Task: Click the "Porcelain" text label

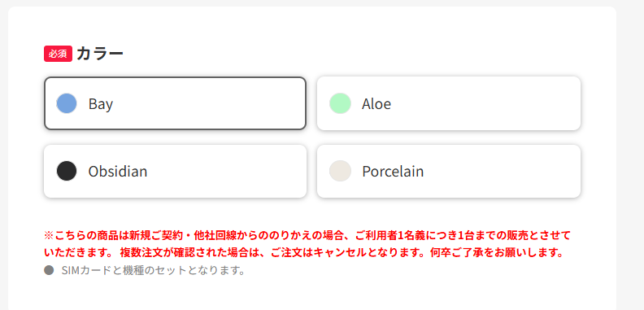Action: (393, 171)
